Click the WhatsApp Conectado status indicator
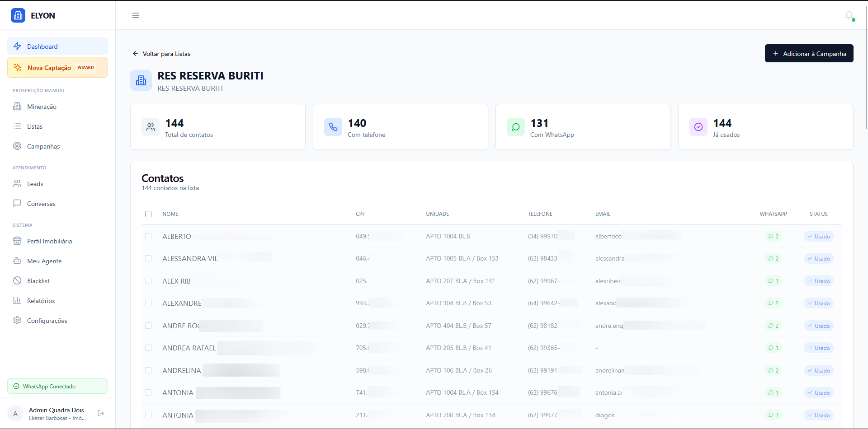This screenshot has height=429, width=868. tap(57, 386)
